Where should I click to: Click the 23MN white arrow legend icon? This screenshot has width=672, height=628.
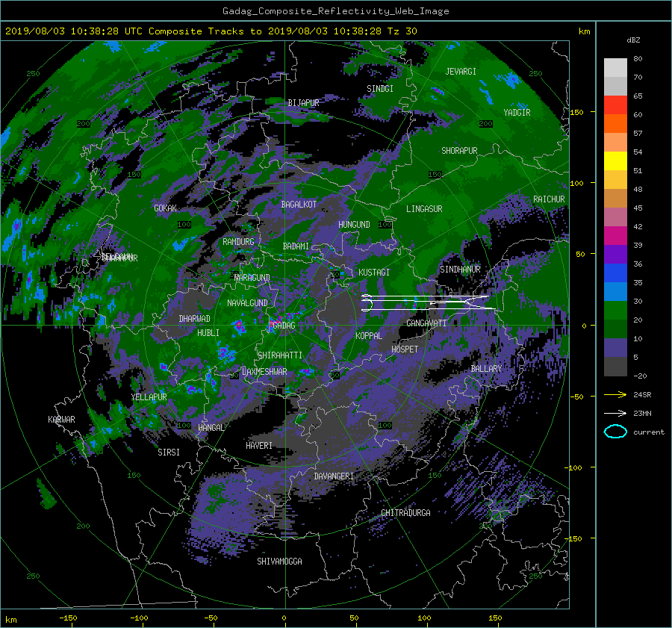(x=615, y=413)
